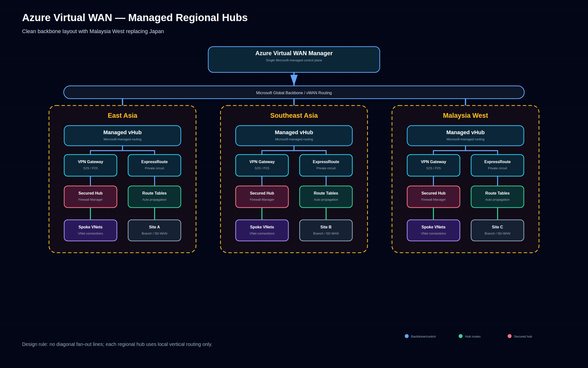This screenshot has height=368, width=588.
Task: Click Malaysia West Spoke VNets node
Action: point(433,230)
